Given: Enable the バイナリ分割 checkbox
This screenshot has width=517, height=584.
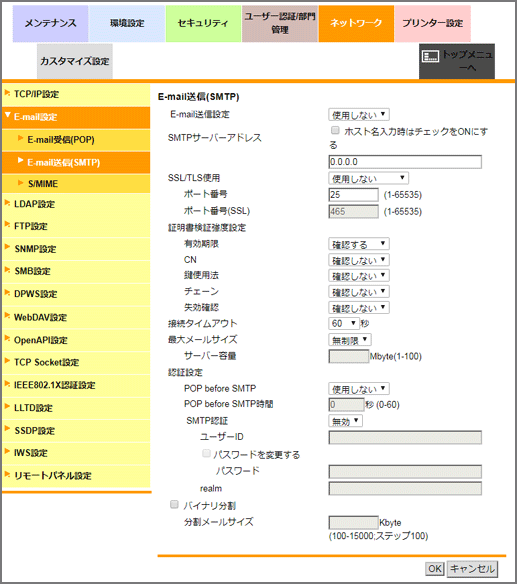Looking at the screenshot, I should (174, 504).
